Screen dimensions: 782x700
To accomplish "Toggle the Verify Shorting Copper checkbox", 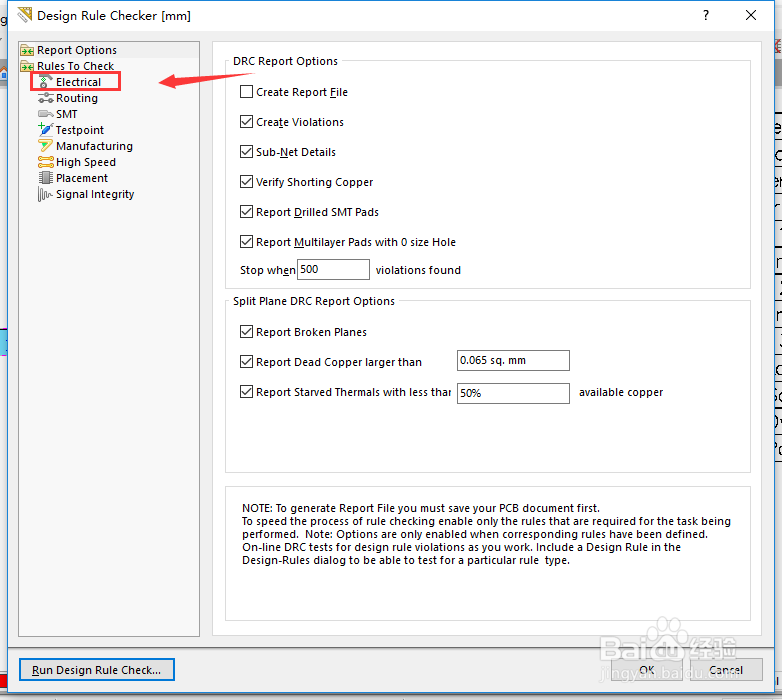I will coord(246,181).
